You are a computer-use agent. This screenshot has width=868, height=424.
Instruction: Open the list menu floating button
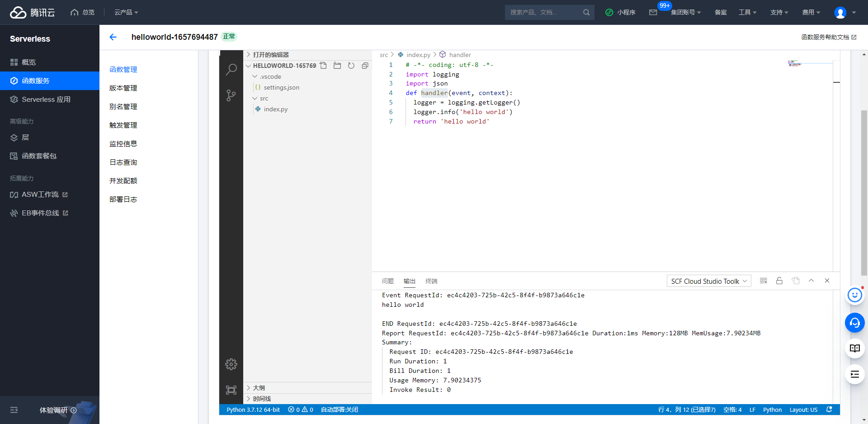(855, 374)
